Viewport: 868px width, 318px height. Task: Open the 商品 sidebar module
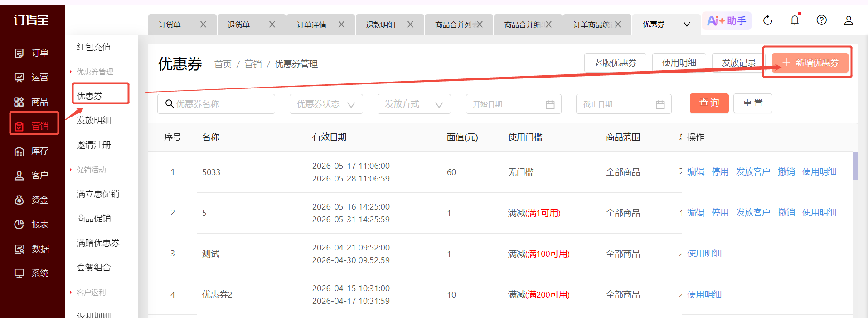[x=31, y=102]
